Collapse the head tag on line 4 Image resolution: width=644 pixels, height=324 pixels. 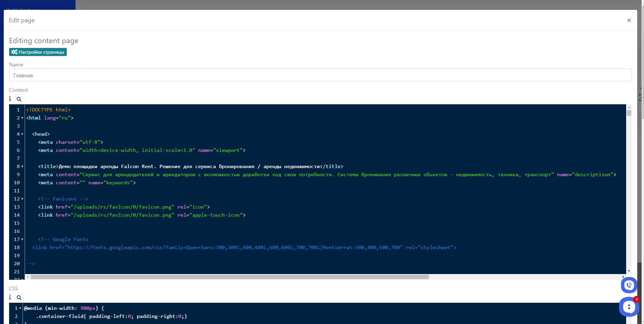tap(22, 134)
